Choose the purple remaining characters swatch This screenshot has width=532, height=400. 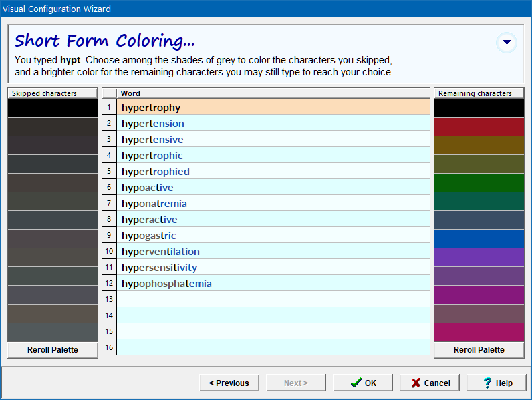click(479, 257)
